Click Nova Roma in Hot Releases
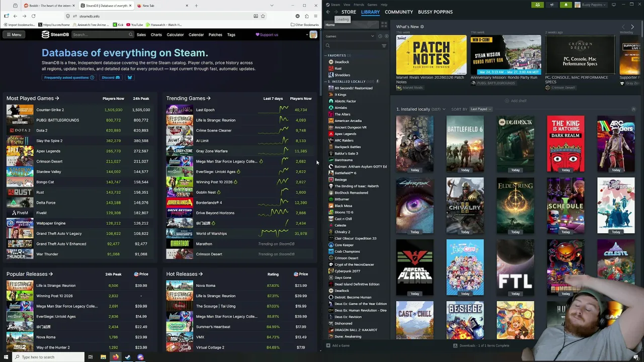The width and height of the screenshot is (644, 362). click(205, 286)
